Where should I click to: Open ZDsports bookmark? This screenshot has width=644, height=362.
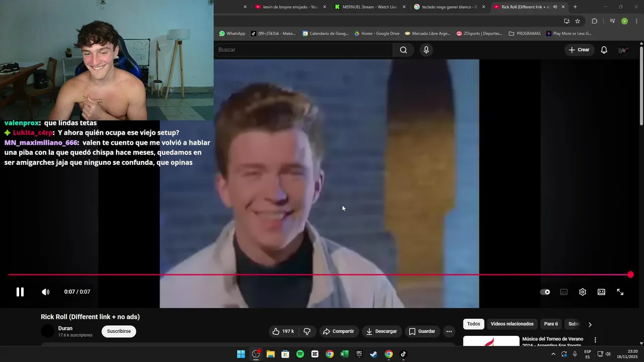click(479, 34)
